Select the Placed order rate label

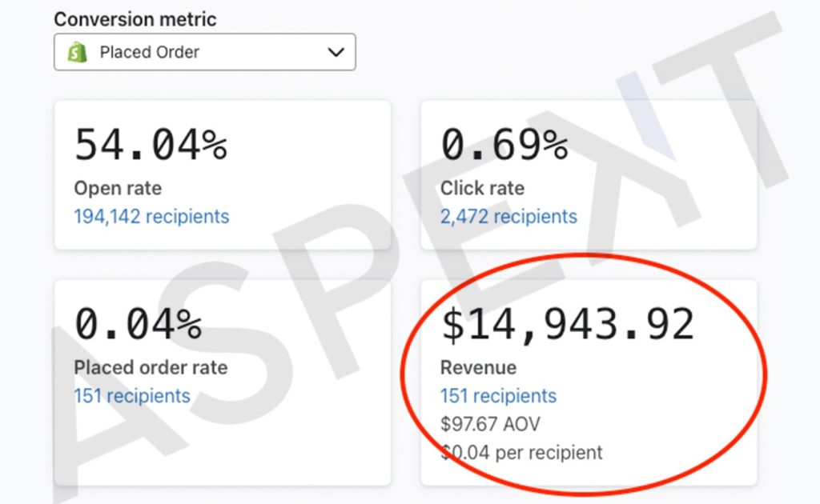click(151, 368)
